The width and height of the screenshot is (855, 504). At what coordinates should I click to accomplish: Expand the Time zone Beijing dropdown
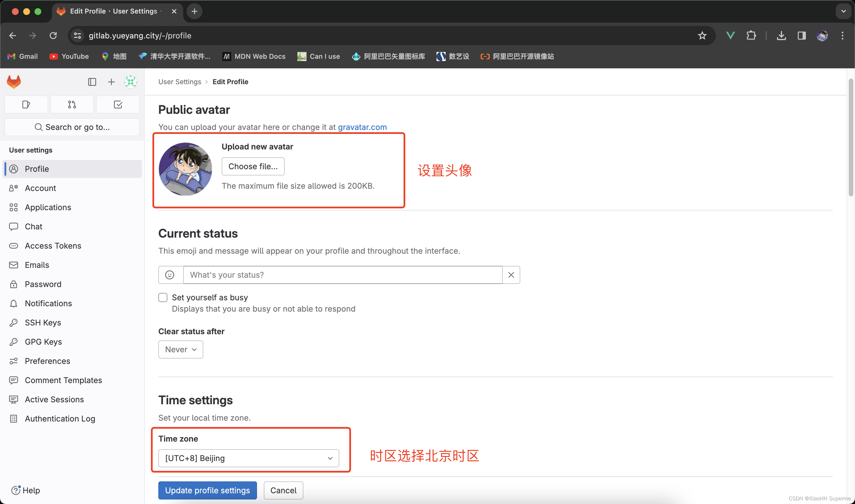[x=249, y=458]
